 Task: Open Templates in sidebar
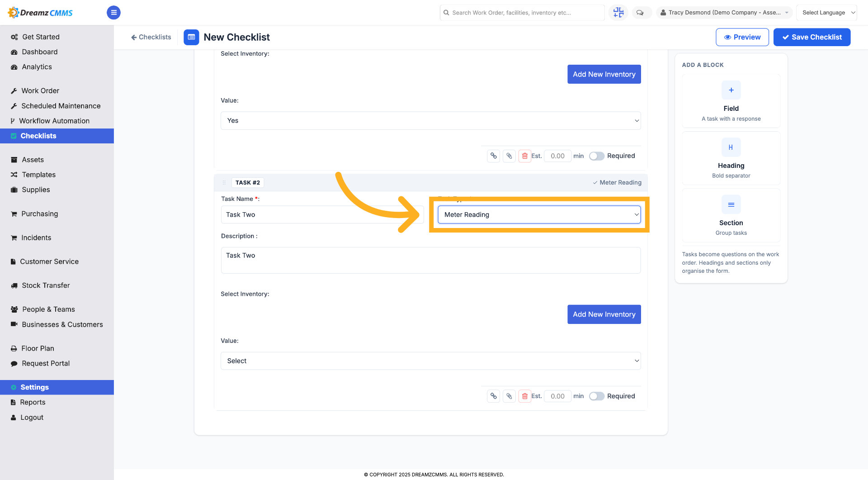tap(57, 175)
